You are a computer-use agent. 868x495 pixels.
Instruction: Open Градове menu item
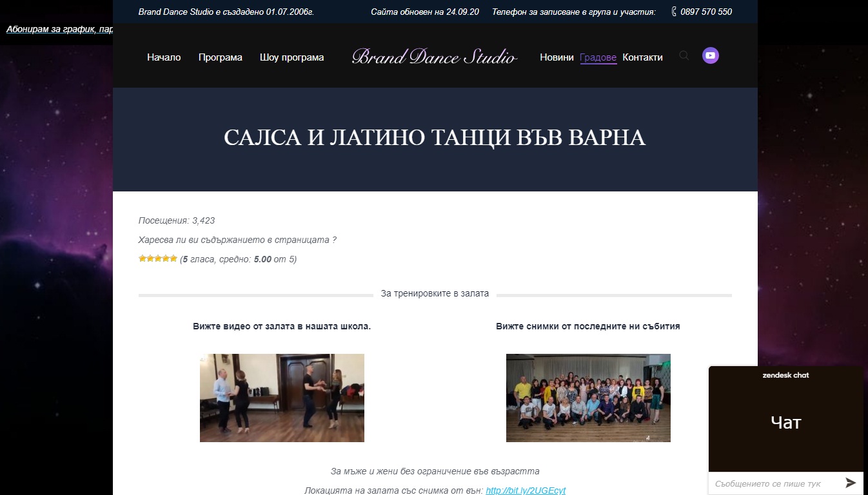point(598,57)
